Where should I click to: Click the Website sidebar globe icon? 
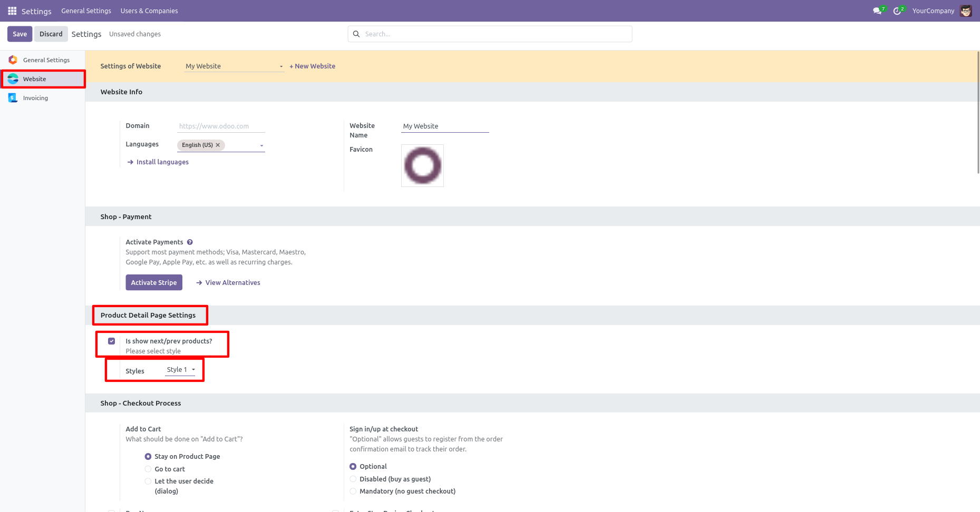coord(13,79)
